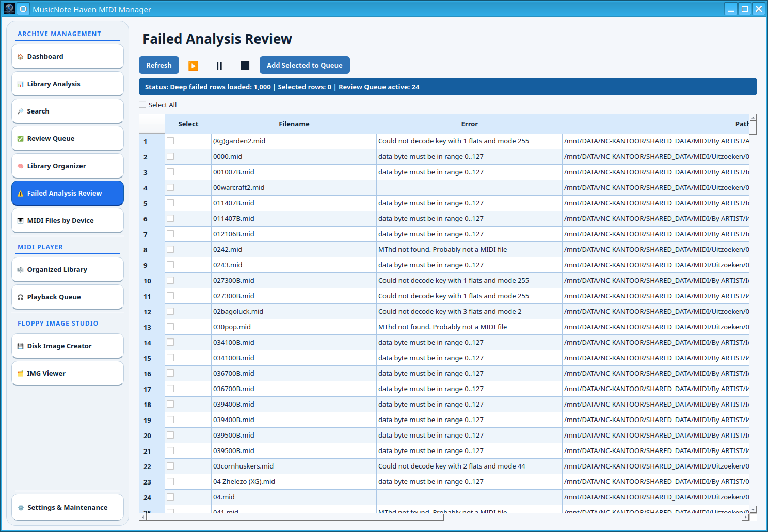
Task: Open the IMG Viewer
Action: (68, 374)
